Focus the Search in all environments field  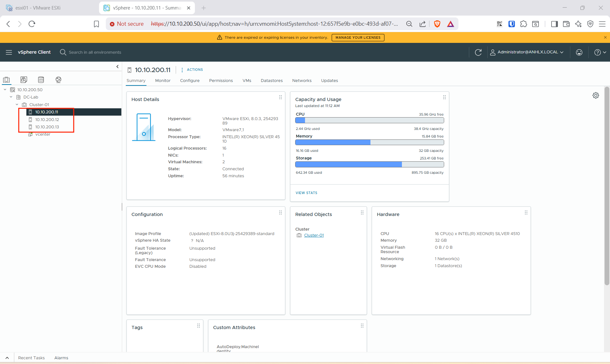(95, 52)
